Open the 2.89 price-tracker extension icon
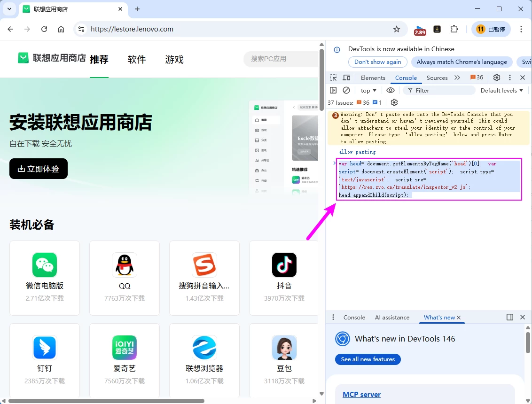The width and height of the screenshot is (532, 404). click(420, 30)
